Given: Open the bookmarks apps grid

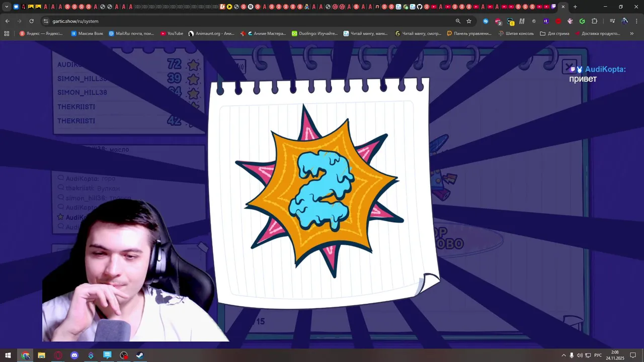Looking at the screenshot, I should (7, 34).
